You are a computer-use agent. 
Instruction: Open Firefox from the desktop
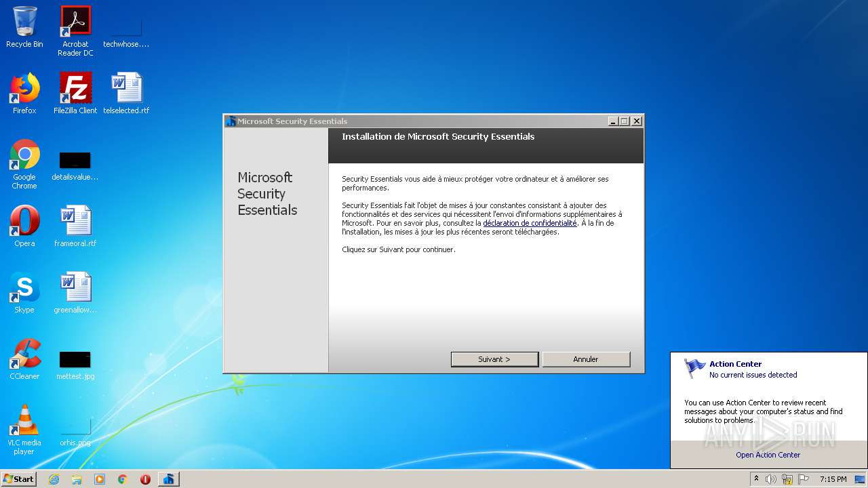pyautogui.click(x=24, y=94)
